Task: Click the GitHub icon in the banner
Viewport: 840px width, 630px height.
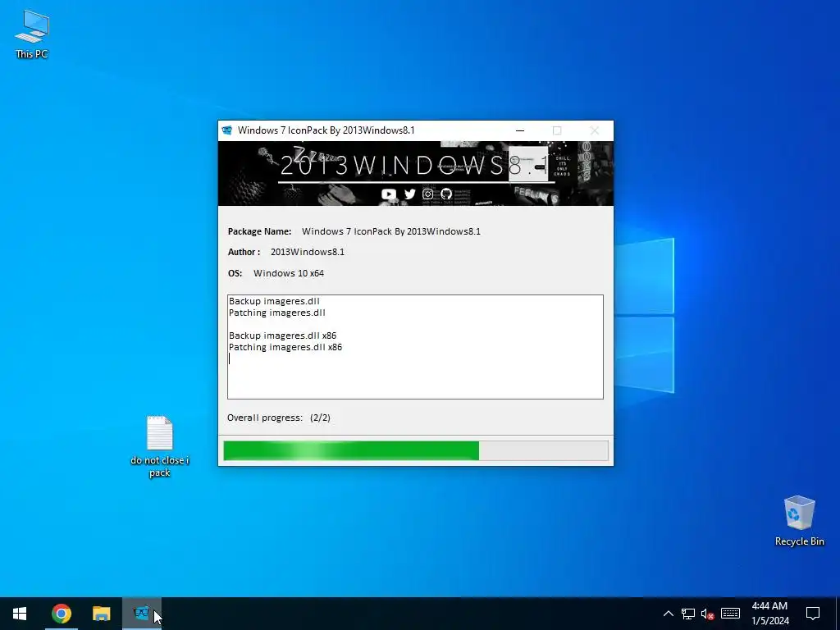Action: tap(446, 194)
